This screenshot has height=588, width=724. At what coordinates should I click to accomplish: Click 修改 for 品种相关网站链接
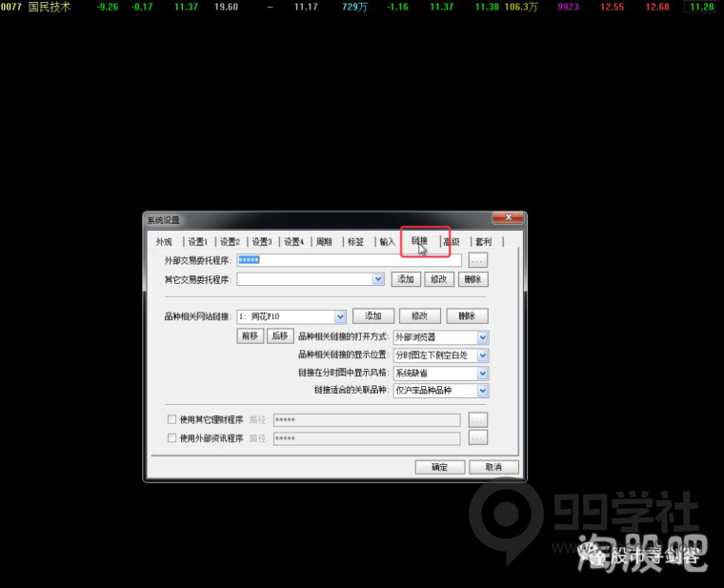(420, 316)
